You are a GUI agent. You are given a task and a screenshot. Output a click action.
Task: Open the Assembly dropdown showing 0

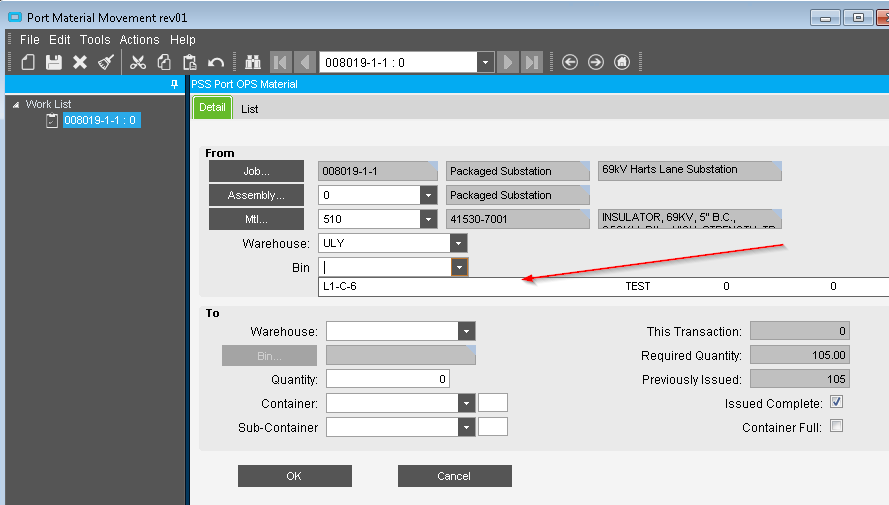428,196
